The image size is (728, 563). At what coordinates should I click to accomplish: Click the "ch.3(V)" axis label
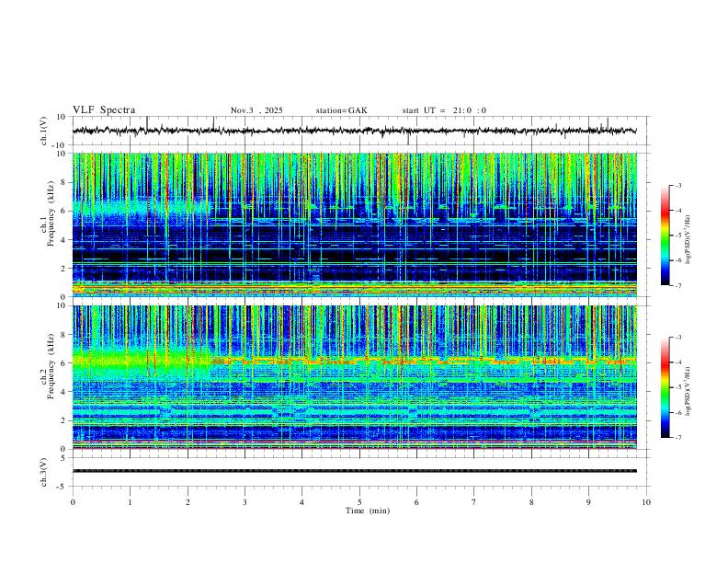coord(44,472)
